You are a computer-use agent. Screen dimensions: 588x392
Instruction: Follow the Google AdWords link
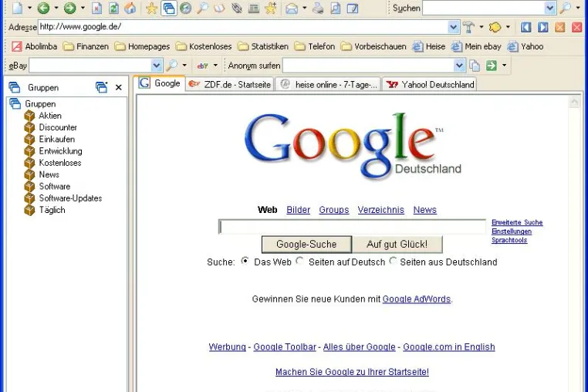point(417,299)
